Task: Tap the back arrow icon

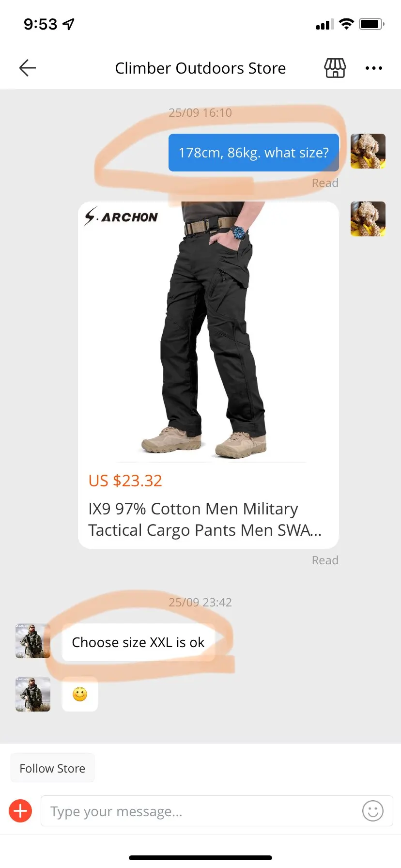Action: (28, 68)
